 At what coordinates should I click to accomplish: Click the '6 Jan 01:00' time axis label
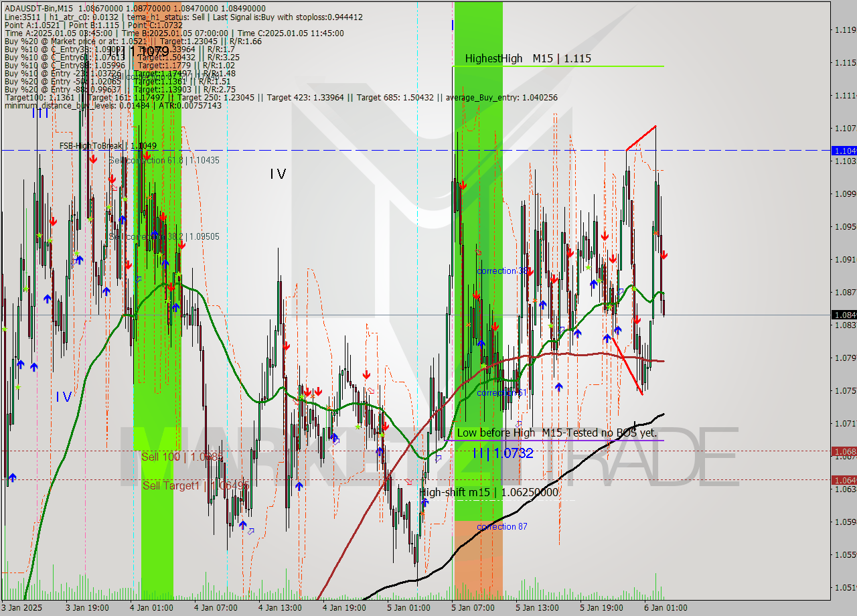(666, 608)
